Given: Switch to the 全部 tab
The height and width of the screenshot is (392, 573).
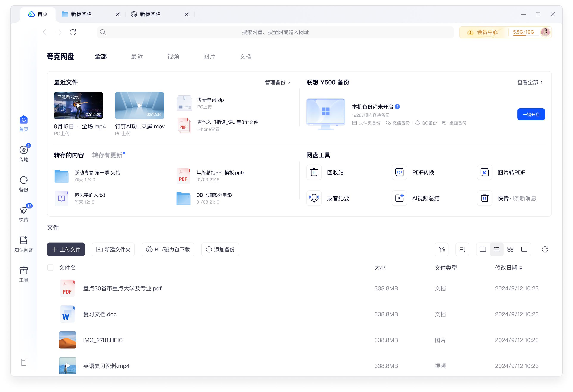Looking at the screenshot, I should [x=101, y=56].
